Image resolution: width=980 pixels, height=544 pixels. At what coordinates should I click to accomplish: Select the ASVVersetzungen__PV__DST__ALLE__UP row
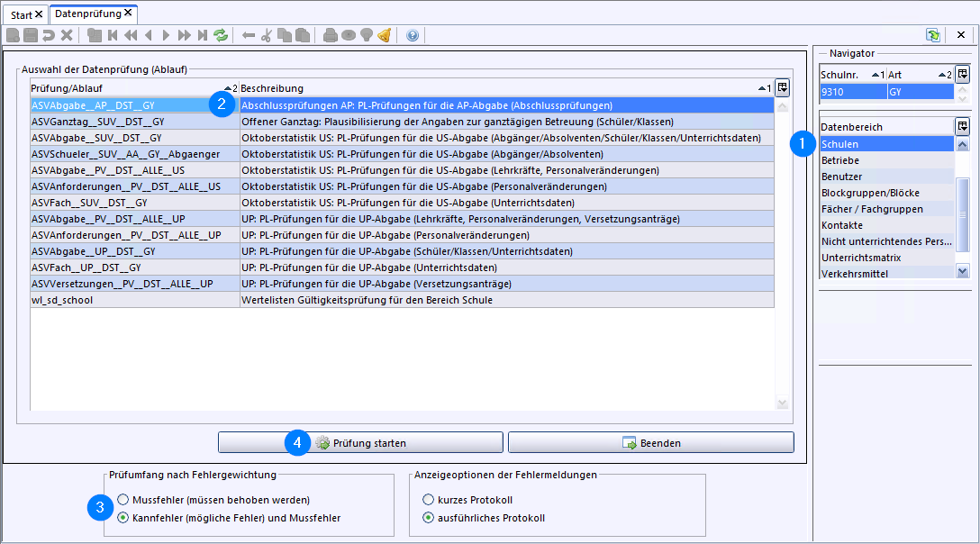[x=402, y=285]
